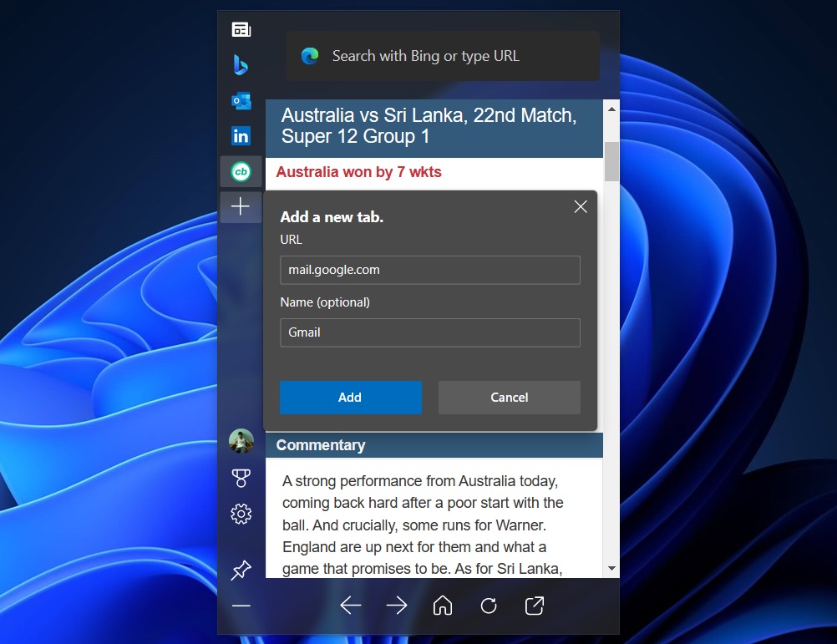
Task: Go to the home page
Action: click(x=443, y=606)
